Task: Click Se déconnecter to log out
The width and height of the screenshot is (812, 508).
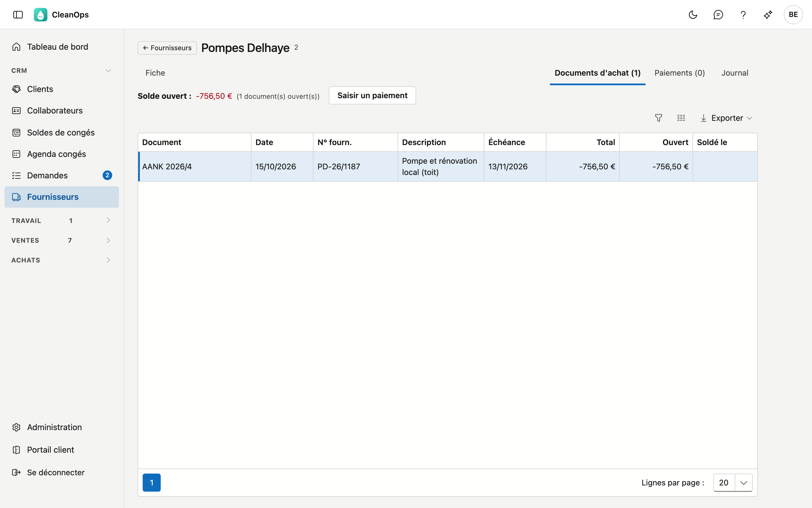Action: tap(62, 472)
